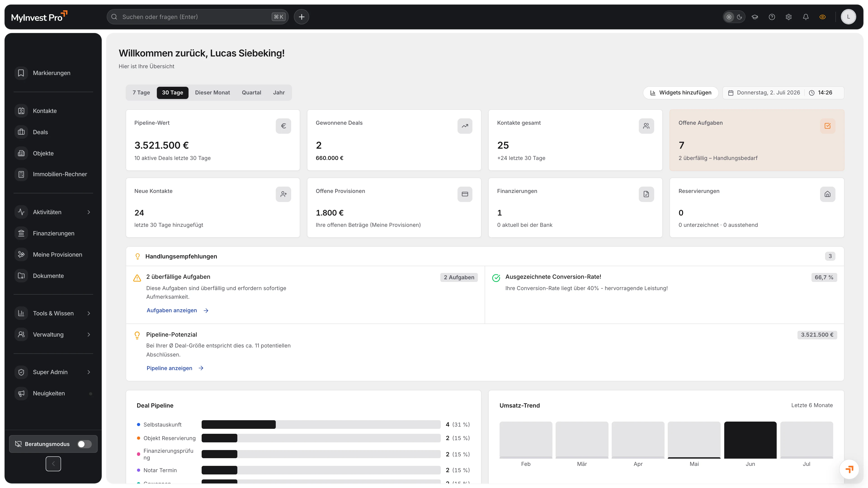The image size is (868, 488).
Task: Select the Quartal period tab
Action: click(x=251, y=93)
